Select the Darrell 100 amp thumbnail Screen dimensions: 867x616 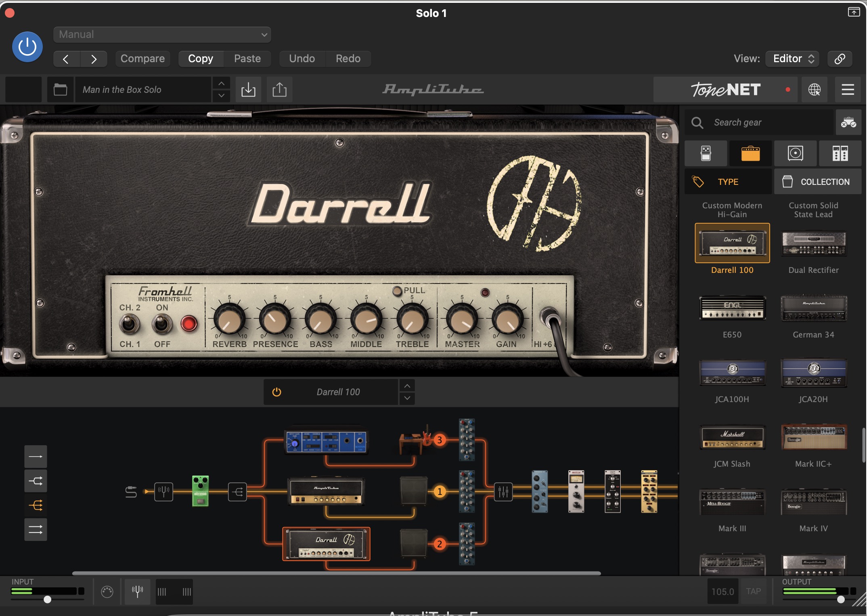pos(732,243)
